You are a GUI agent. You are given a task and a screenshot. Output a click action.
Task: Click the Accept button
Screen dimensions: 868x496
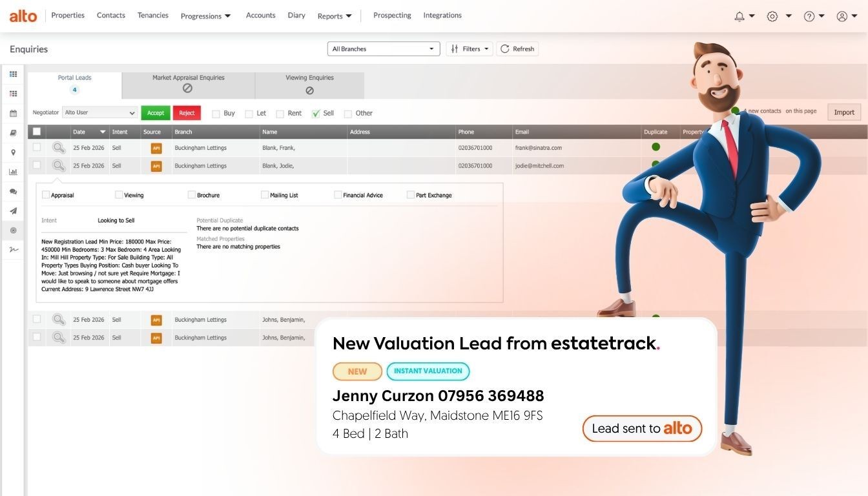[156, 112]
